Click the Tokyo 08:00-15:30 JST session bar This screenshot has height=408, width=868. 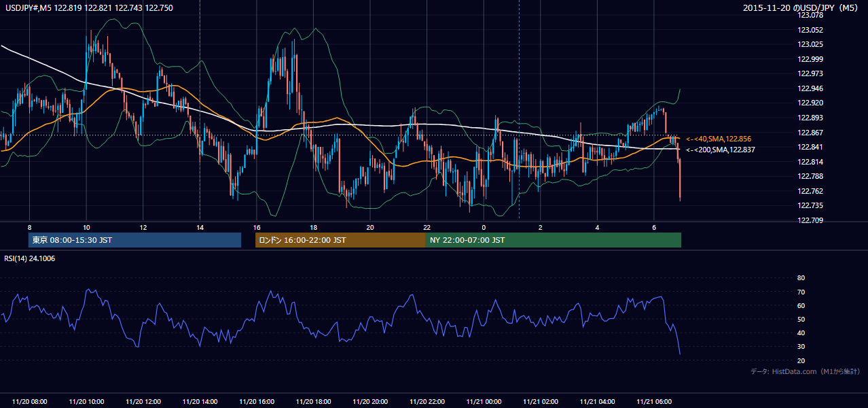tap(134, 240)
